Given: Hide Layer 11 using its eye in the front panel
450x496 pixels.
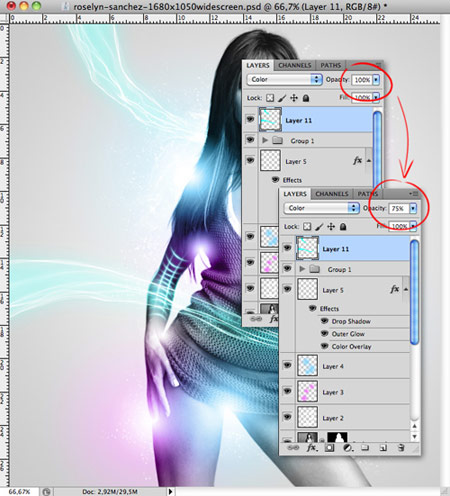Looking at the screenshot, I should tap(287, 248).
